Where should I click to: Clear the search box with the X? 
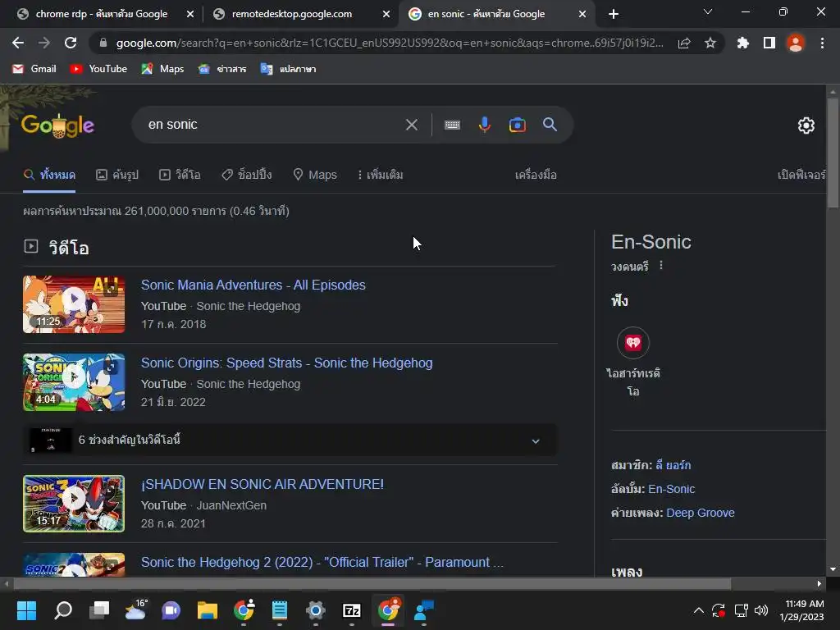(412, 125)
